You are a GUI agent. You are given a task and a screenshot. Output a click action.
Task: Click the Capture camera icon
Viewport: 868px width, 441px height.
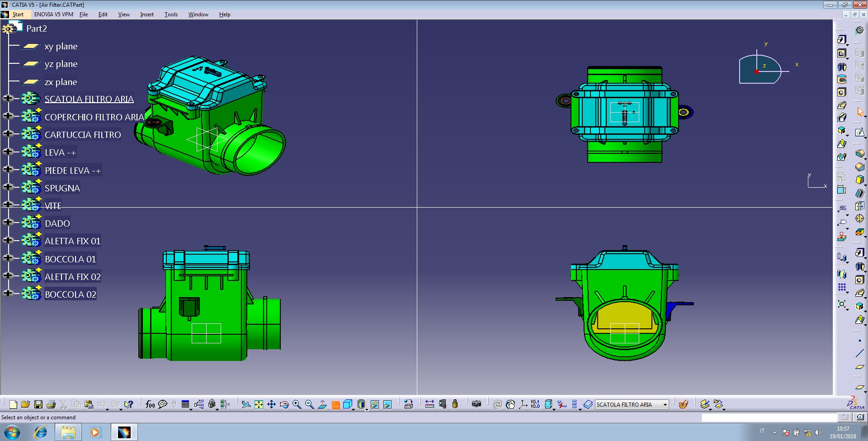[x=476, y=404]
